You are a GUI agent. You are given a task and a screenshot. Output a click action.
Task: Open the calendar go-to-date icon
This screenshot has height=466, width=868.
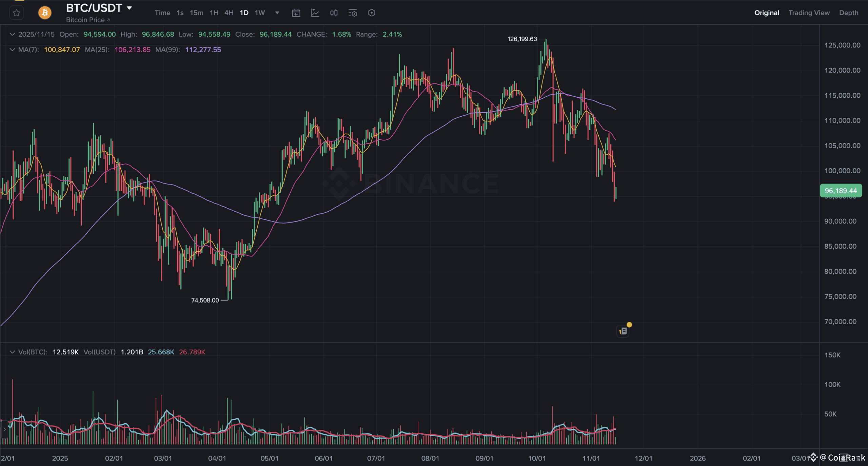tap(296, 13)
